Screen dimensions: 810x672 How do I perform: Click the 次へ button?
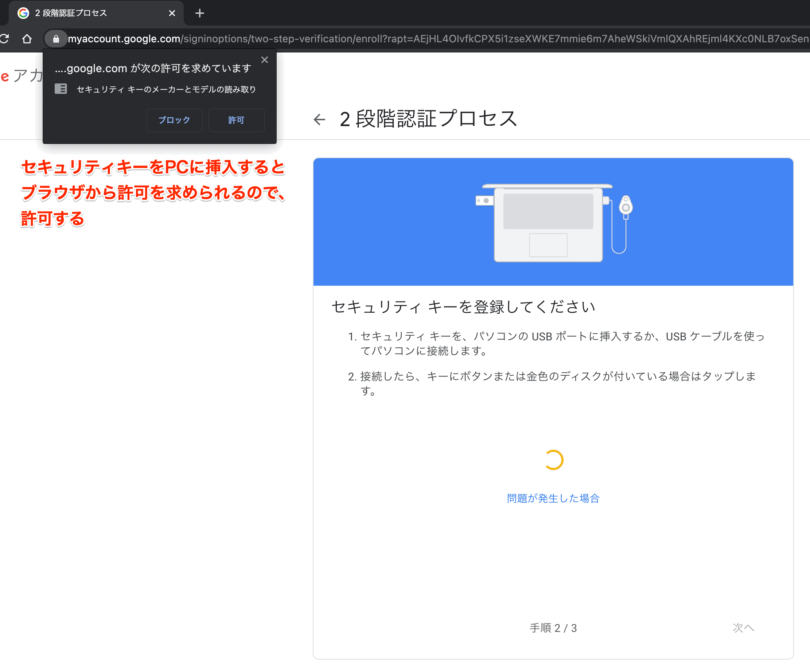coord(743,628)
